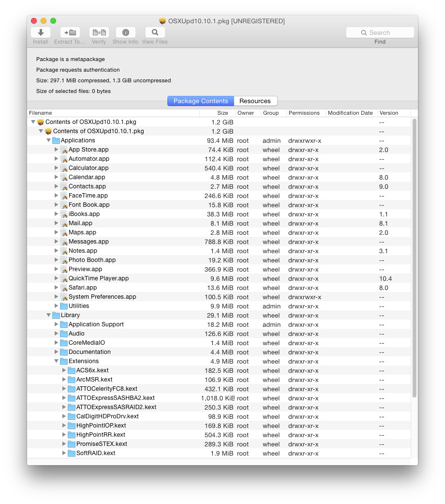This screenshot has height=504, width=445.
Task: Select the Calendar.app bundle icon
Action: pyautogui.click(x=64, y=177)
